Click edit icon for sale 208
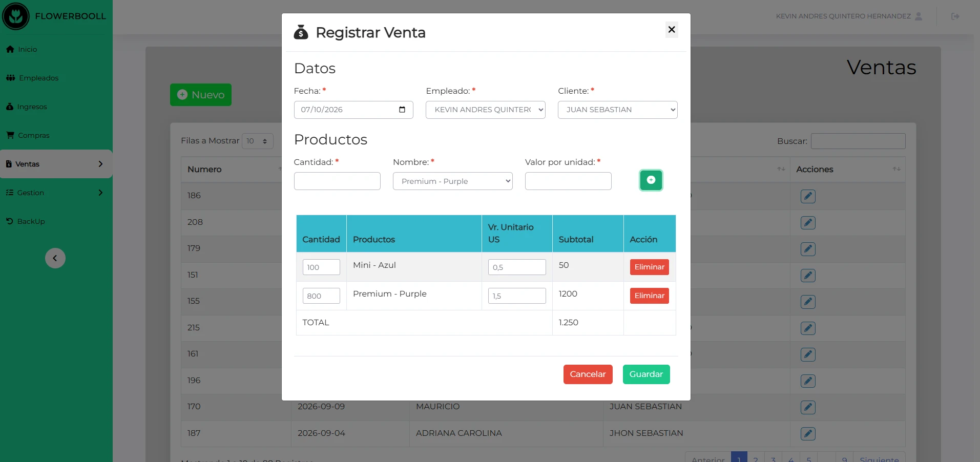The height and width of the screenshot is (462, 980). (808, 223)
